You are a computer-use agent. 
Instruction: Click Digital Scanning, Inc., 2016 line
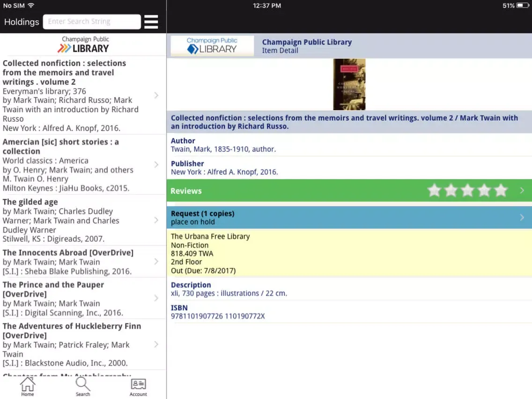pyautogui.click(x=63, y=313)
